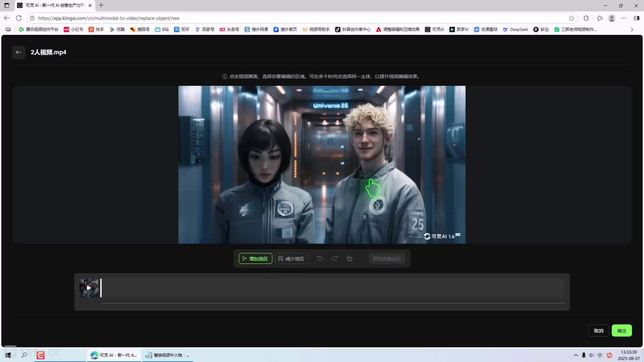Open browser settings and more menu

click(x=624, y=18)
